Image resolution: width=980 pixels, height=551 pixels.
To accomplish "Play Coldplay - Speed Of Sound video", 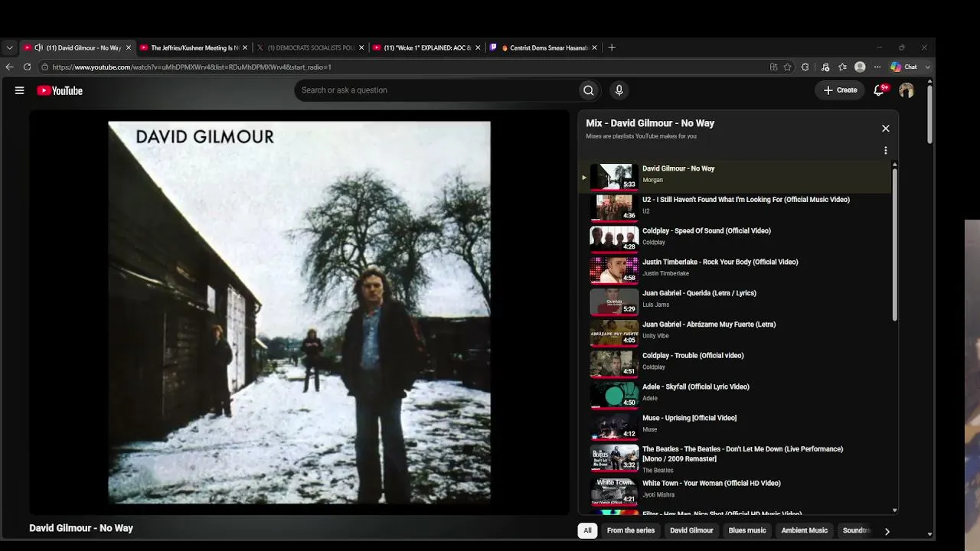I will point(735,238).
